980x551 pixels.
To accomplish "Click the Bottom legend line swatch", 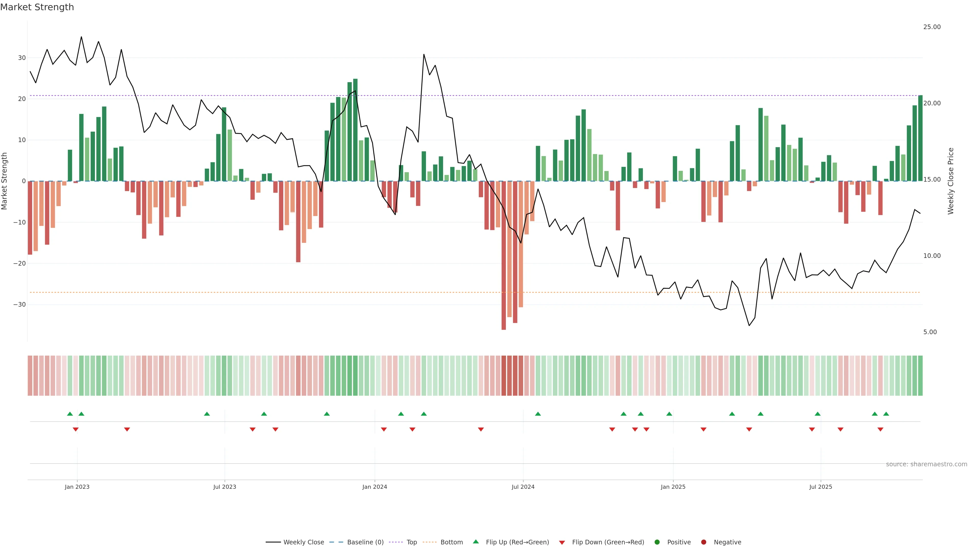I will click(430, 542).
